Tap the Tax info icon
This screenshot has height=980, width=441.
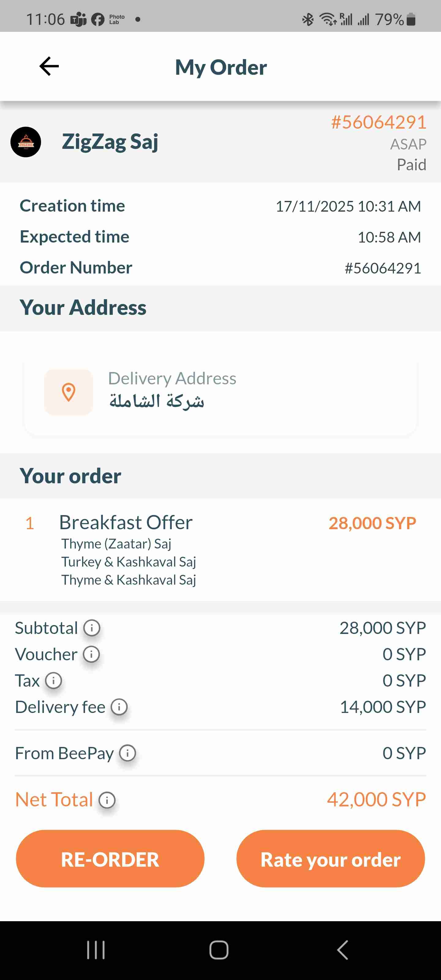[x=54, y=680]
